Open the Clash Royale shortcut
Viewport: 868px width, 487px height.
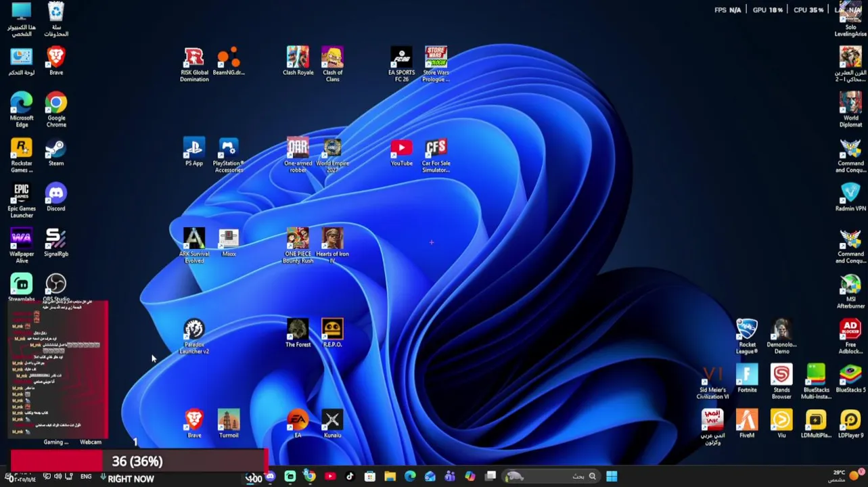click(x=298, y=62)
